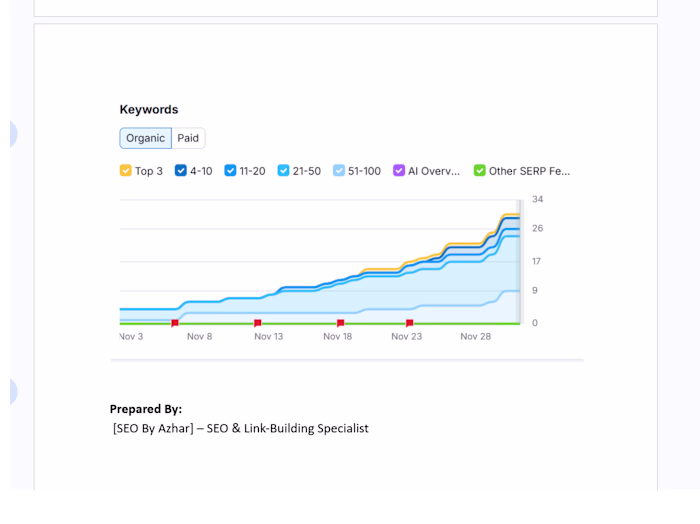
Task: Disable the 51-100 positions checkbox
Action: tap(339, 171)
